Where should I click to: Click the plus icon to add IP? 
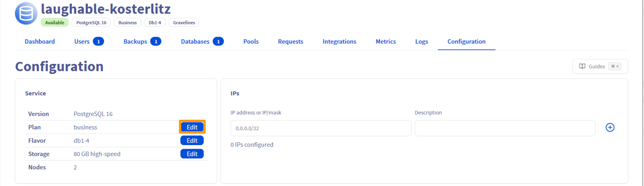(x=610, y=128)
